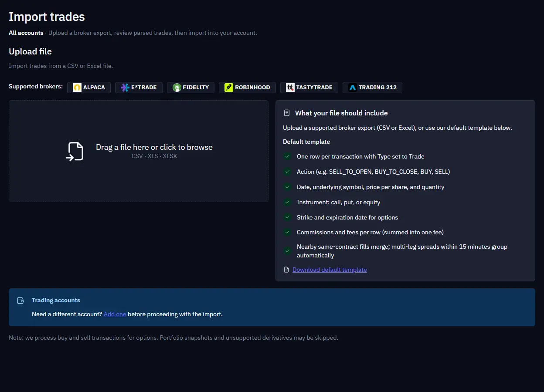This screenshot has width=544, height=392.
Task: Click the file icon next to Download default template
Action: (x=286, y=270)
